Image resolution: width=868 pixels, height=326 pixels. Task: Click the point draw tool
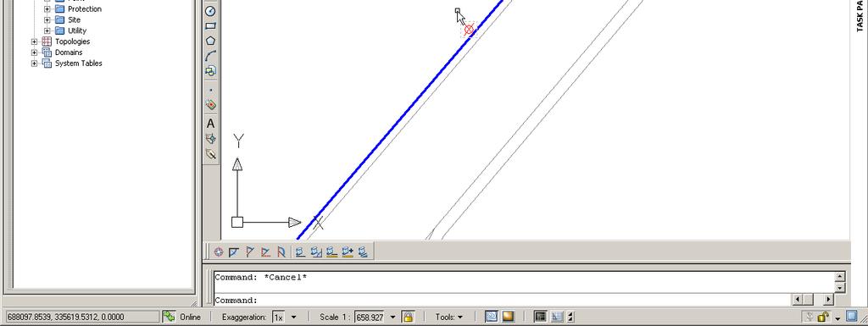point(210,90)
